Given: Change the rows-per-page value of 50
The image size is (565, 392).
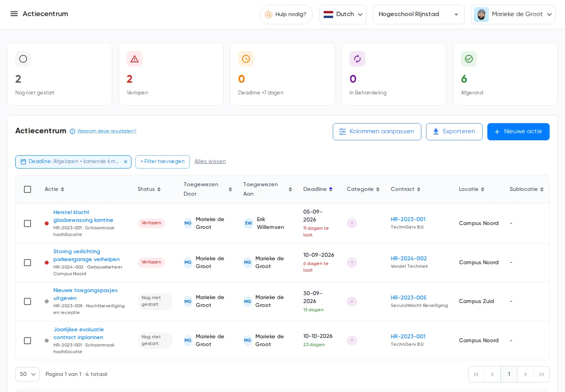Looking at the screenshot, I should click(x=27, y=374).
